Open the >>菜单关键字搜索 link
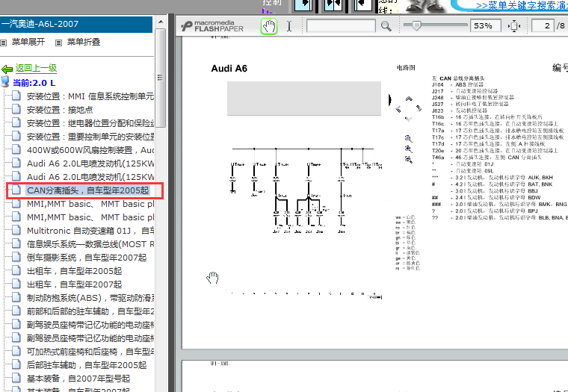568x392 pixels. pos(522,5)
